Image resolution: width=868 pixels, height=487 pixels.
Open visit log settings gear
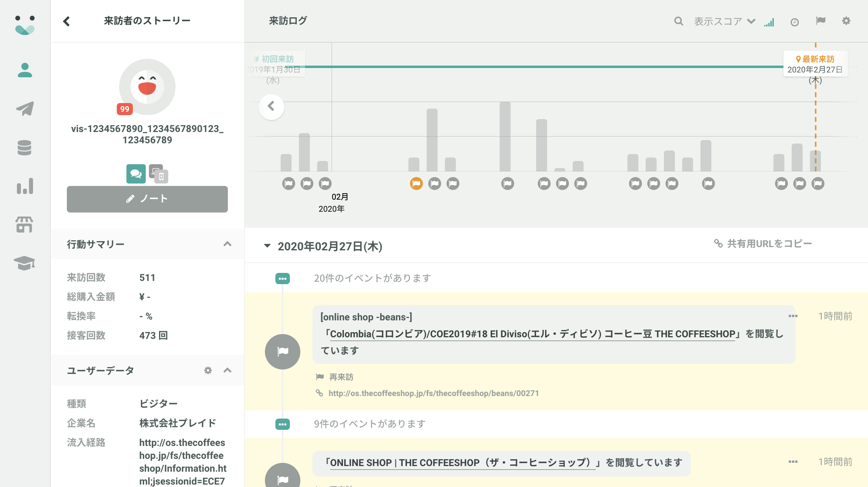click(846, 21)
